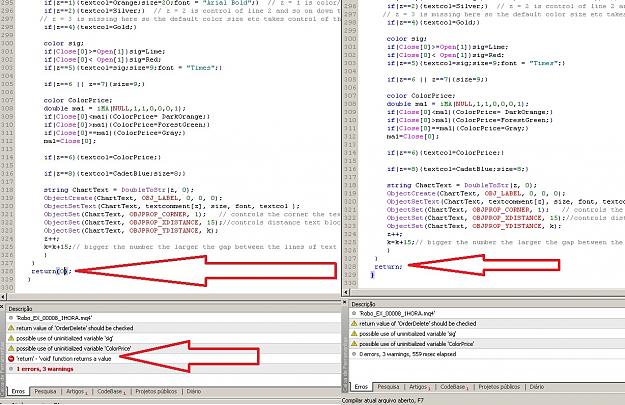Click the Descrição column header in the right window
Image resolution: width=625 pixels, height=405 pixels.
coord(487,304)
